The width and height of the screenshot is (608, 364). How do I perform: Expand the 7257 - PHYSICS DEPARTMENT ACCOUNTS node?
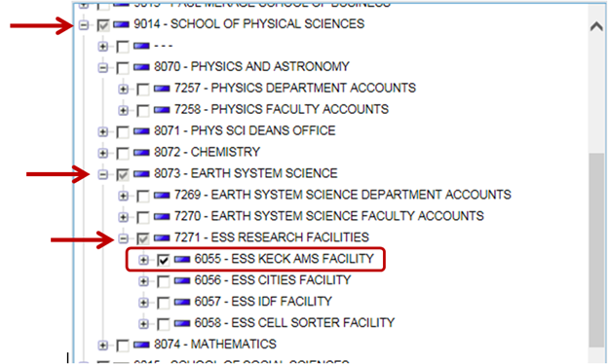click(124, 90)
